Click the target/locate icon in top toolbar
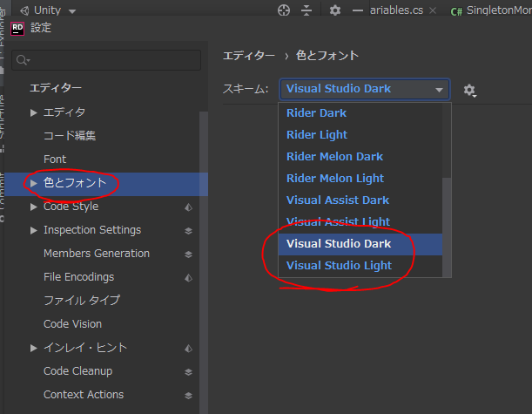The image size is (532, 414). (x=283, y=10)
